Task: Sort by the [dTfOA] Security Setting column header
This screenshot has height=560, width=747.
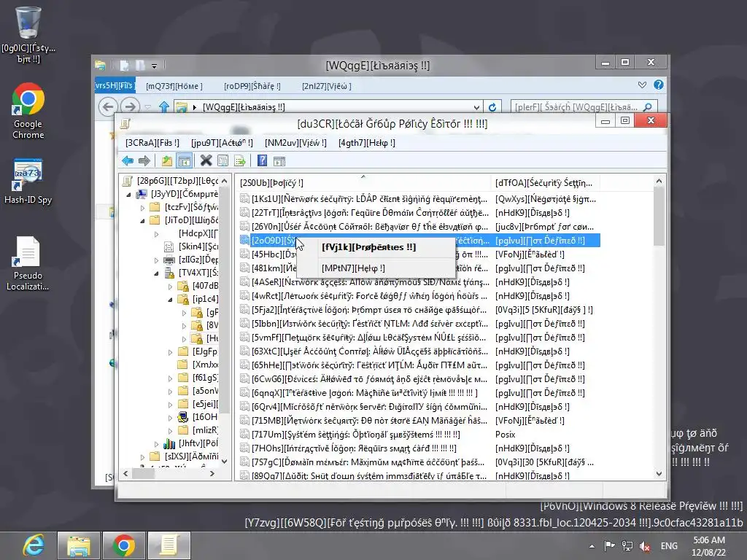Action: tap(545, 183)
